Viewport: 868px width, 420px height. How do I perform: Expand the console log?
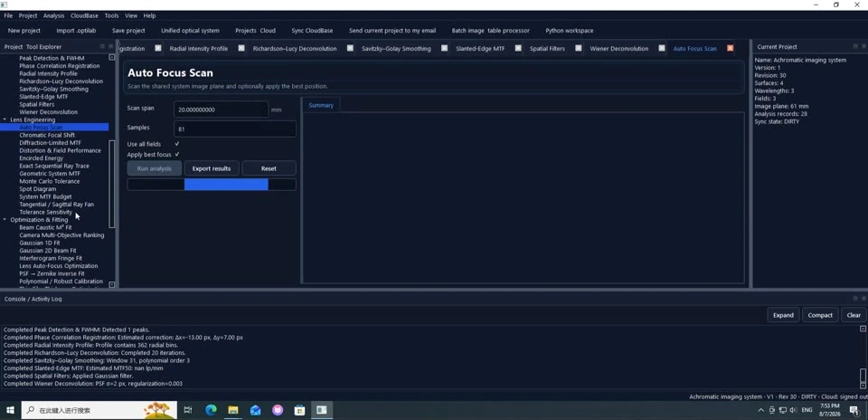tap(783, 315)
